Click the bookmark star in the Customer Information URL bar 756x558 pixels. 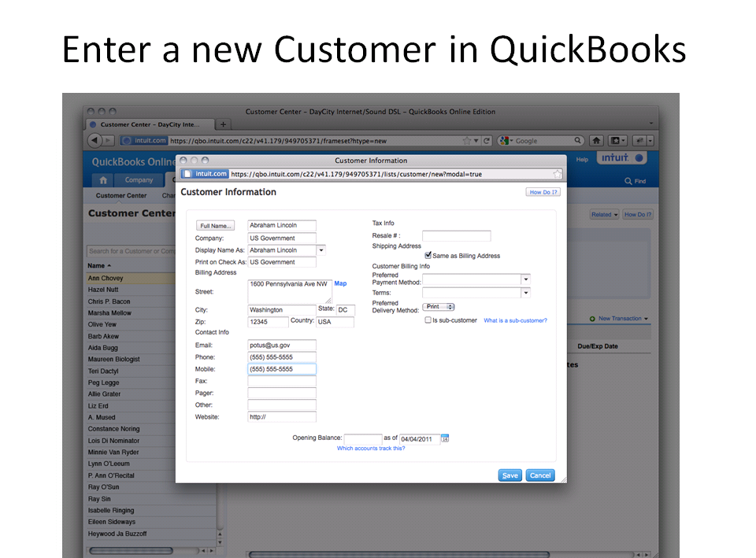click(x=557, y=174)
